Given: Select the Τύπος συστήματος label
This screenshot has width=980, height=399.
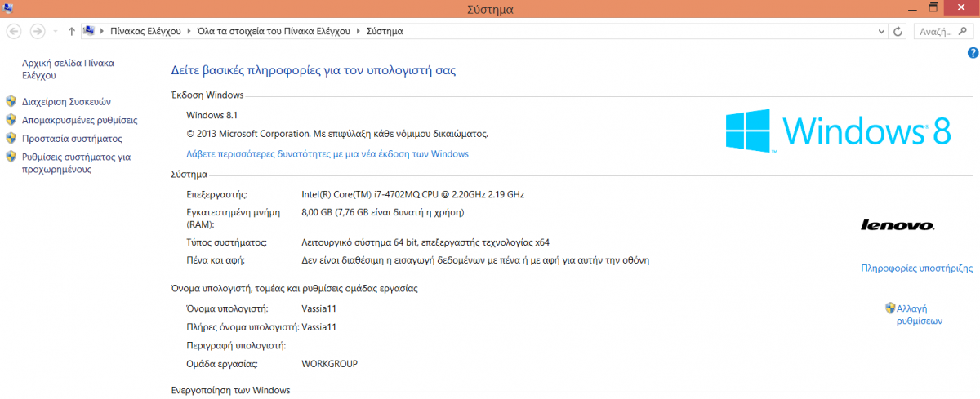Looking at the screenshot, I should pos(228,242).
